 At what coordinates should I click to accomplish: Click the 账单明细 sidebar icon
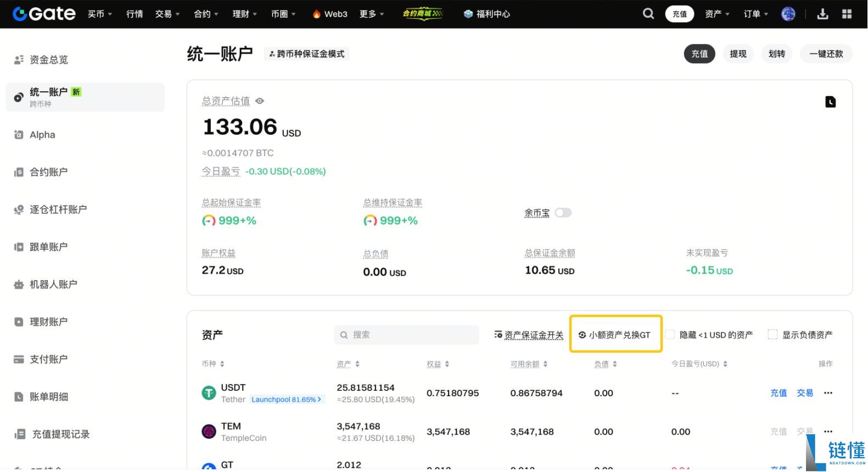point(19,396)
